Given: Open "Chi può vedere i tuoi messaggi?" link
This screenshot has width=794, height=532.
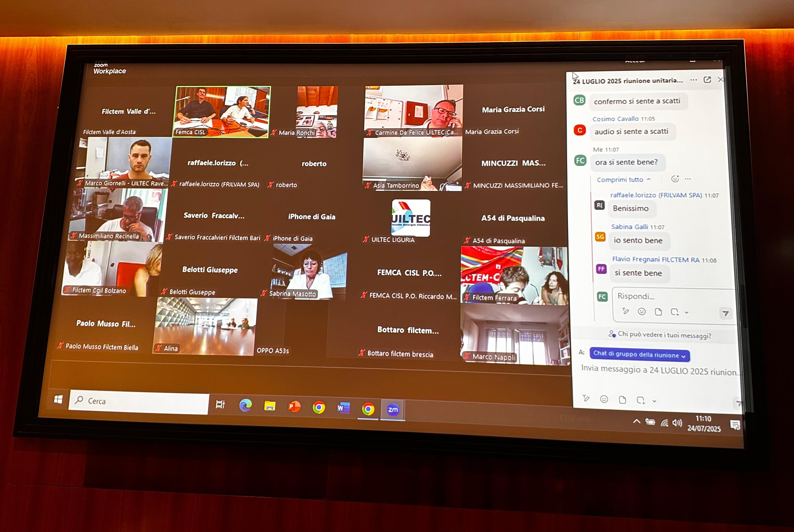Looking at the screenshot, I should pos(660,335).
